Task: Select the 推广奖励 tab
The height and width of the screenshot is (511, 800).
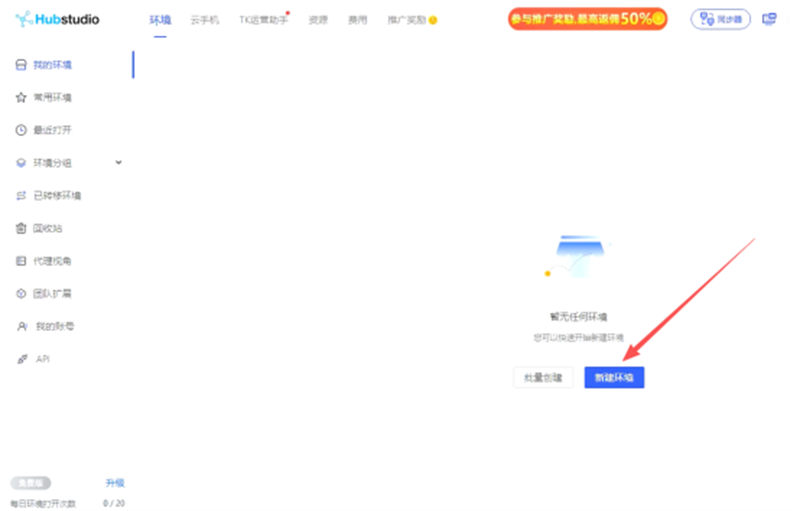Action: [407, 20]
